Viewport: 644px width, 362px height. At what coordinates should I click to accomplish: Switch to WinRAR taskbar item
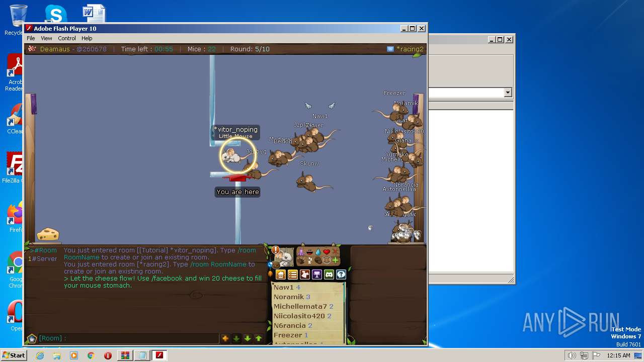pyautogui.click(x=125, y=355)
